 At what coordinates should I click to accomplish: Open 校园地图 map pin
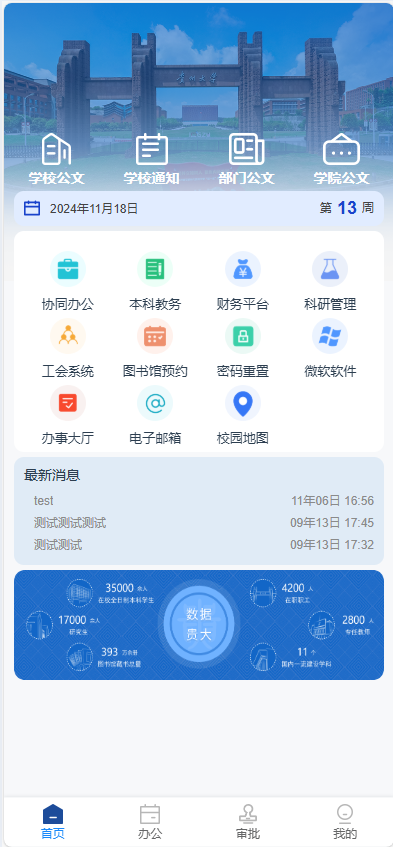(243, 403)
